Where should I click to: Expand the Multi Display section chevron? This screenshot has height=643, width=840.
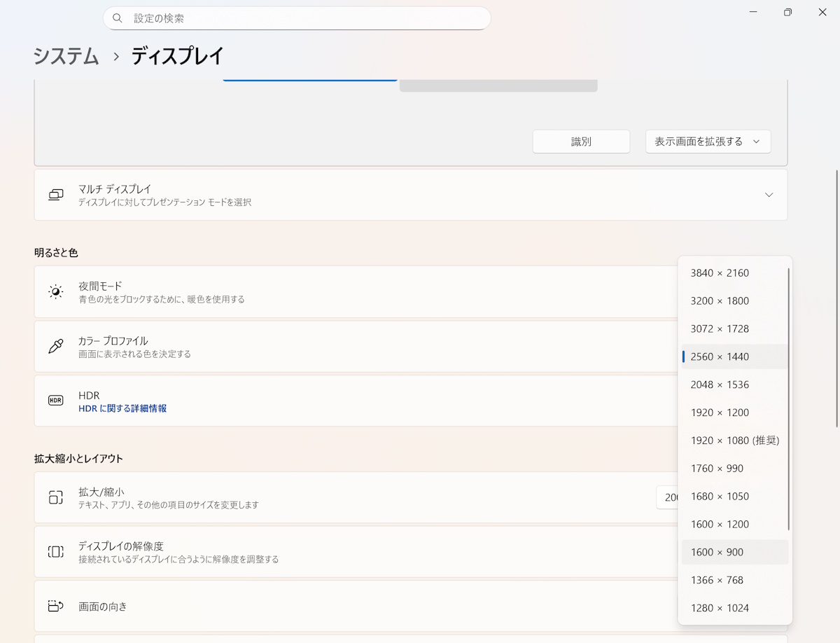pyautogui.click(x=769, y=195)
